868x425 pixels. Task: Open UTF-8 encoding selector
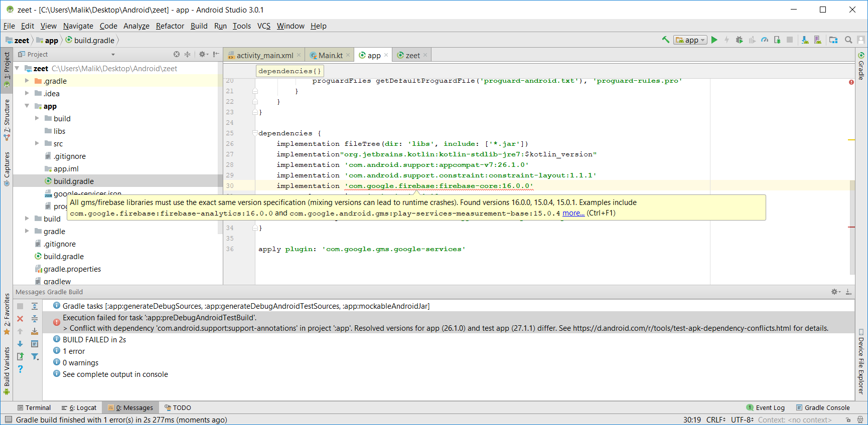click(742, 419)
